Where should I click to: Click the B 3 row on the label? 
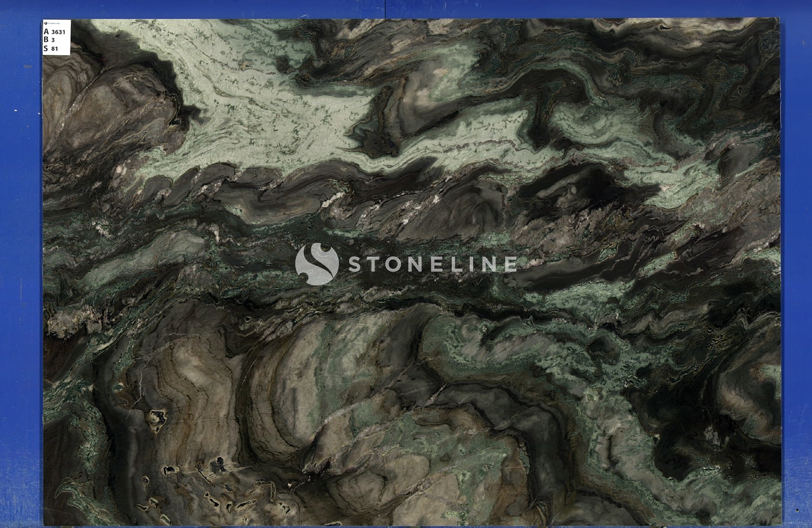coord(50,40)
